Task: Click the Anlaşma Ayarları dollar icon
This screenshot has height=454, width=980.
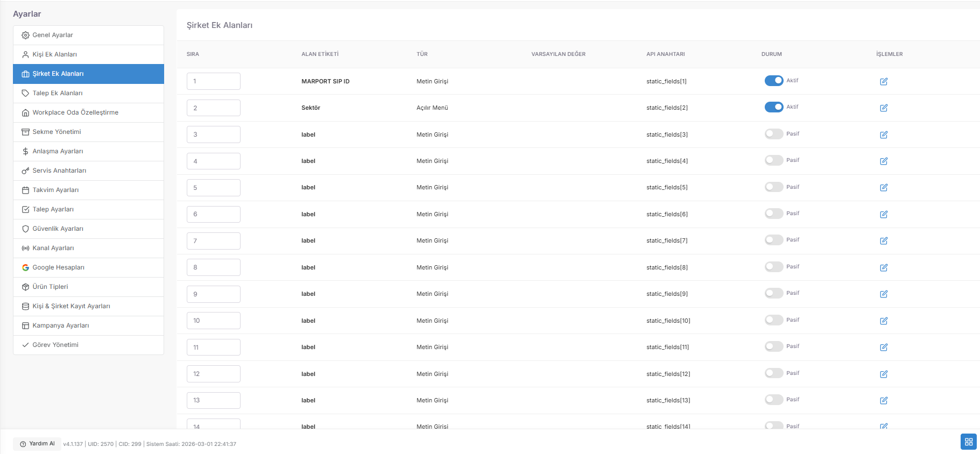Action: [x=25, y=151]
